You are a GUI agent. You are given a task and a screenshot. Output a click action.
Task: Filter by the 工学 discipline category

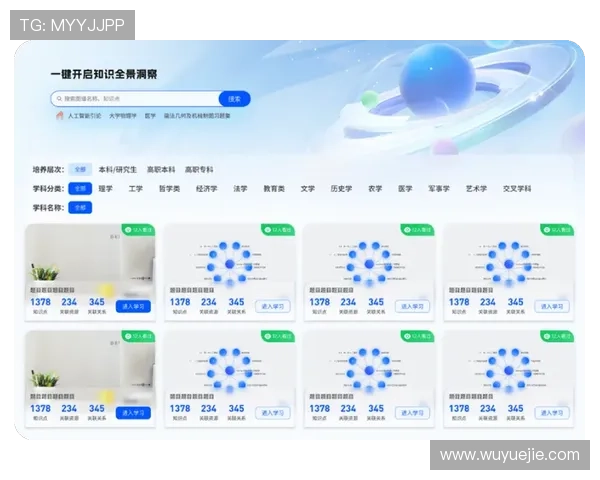pos(135,188)
